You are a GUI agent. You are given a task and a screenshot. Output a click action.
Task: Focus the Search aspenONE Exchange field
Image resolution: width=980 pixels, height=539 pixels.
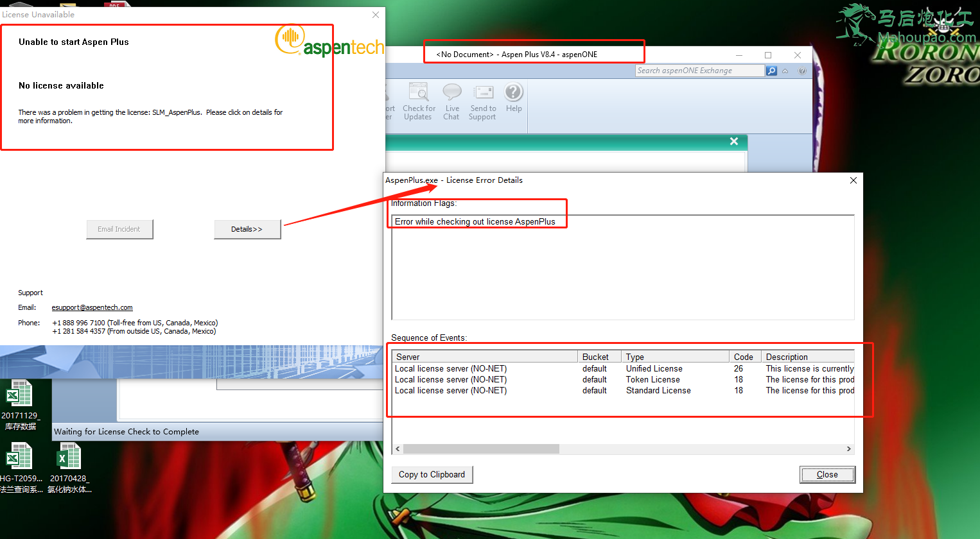point(700,71)
